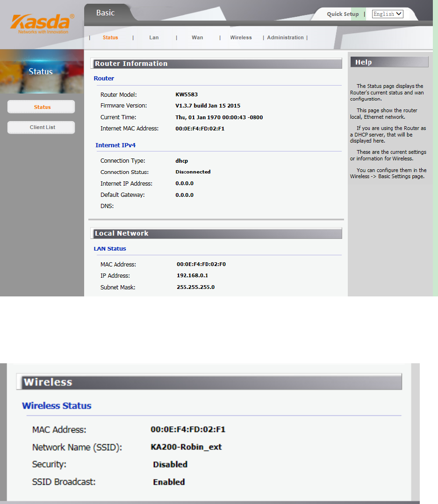Click the Router Model label
The image size is (438, 504).
click(x=119, y=95)
